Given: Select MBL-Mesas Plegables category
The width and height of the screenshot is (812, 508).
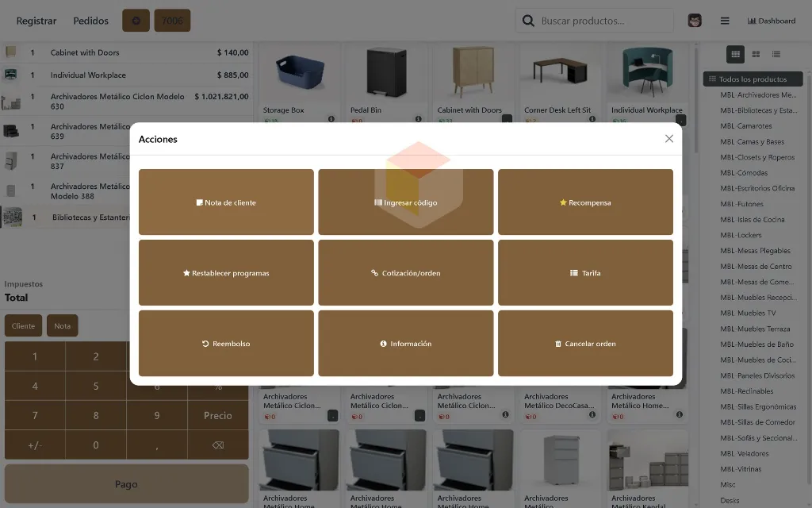Looking at the screenshot, I should tap(755, 250).
